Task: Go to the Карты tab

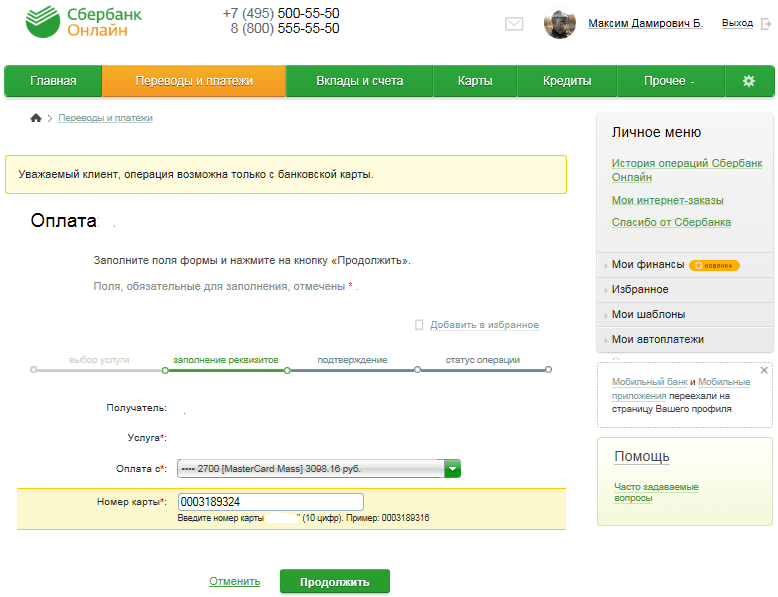Action: point(475,81)
